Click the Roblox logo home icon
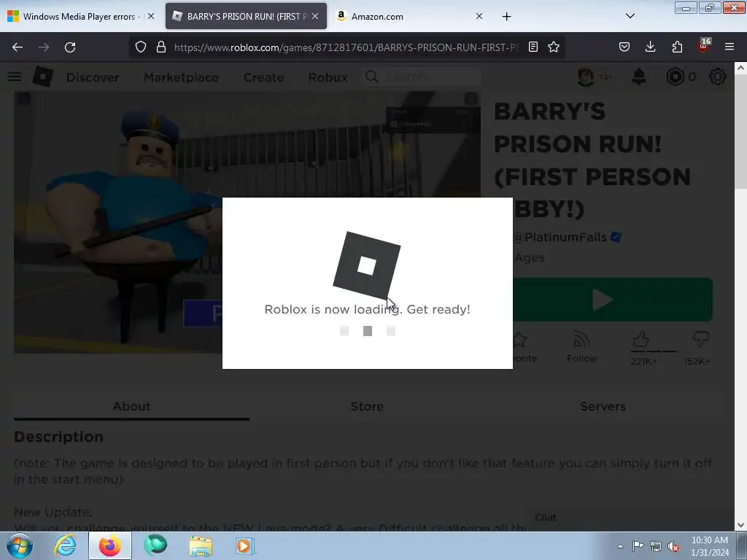 point(43,77)
